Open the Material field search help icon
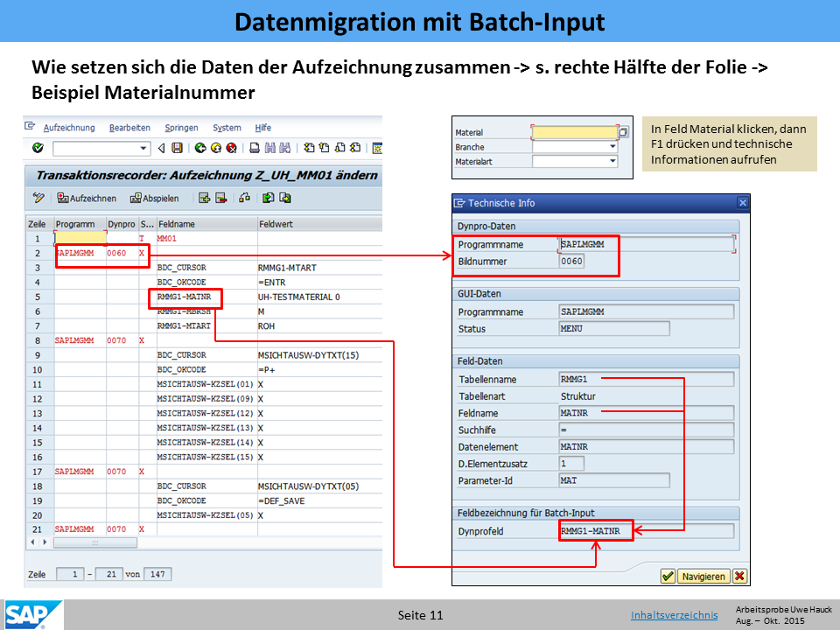Image resolution: width=840 pixels, height=630 pixels. coord(623,132)
